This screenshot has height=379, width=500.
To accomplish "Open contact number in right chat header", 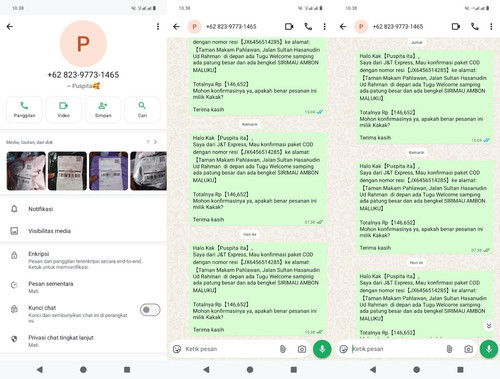I will tap(398, 27).
